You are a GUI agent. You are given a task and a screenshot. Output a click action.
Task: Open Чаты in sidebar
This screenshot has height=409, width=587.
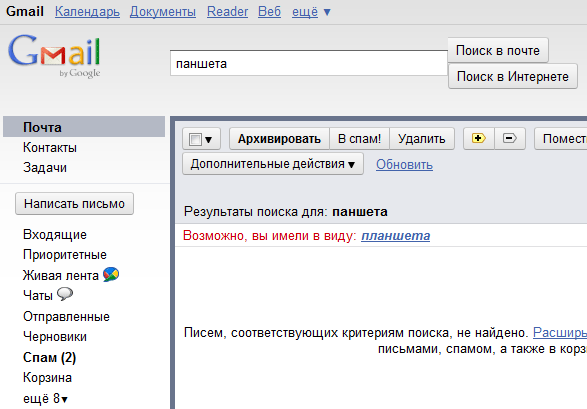[38, 295]
